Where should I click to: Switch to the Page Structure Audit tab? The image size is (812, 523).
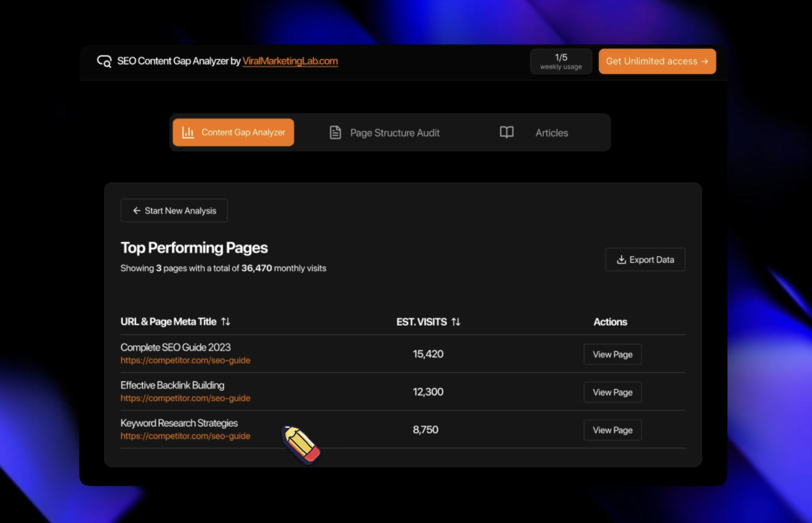click(x=394, y=132)
